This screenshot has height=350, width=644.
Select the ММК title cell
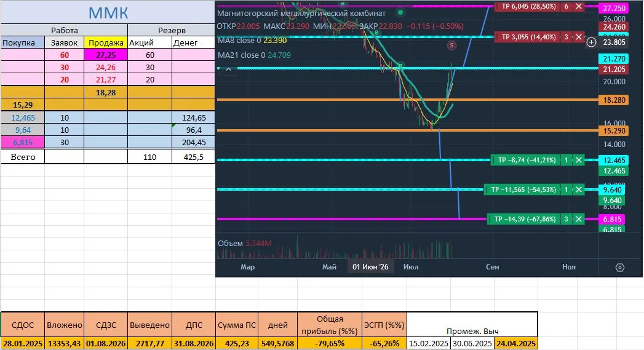[x=108, y=12]
